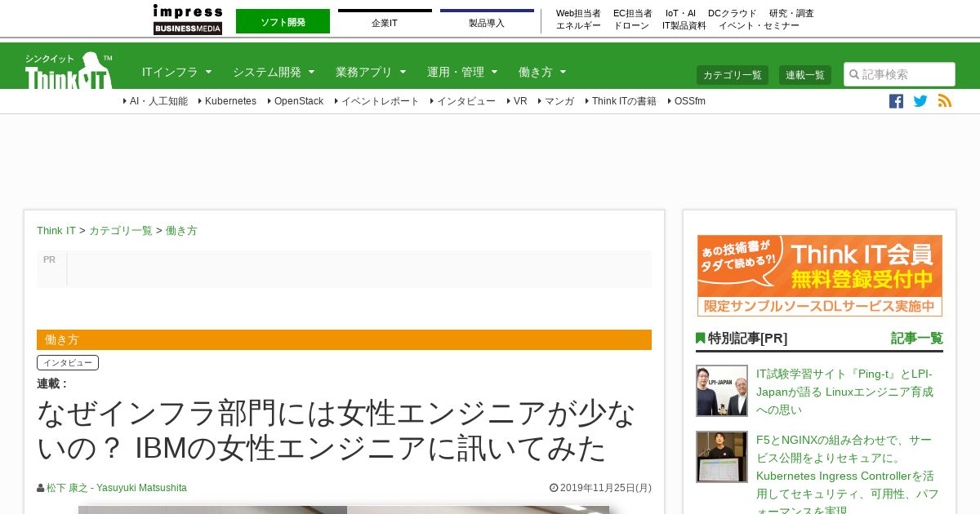Viewport: 980px width, 514px height.
Task: Click the F5とNGINX article thumbnail
Action: coord(722,457)
